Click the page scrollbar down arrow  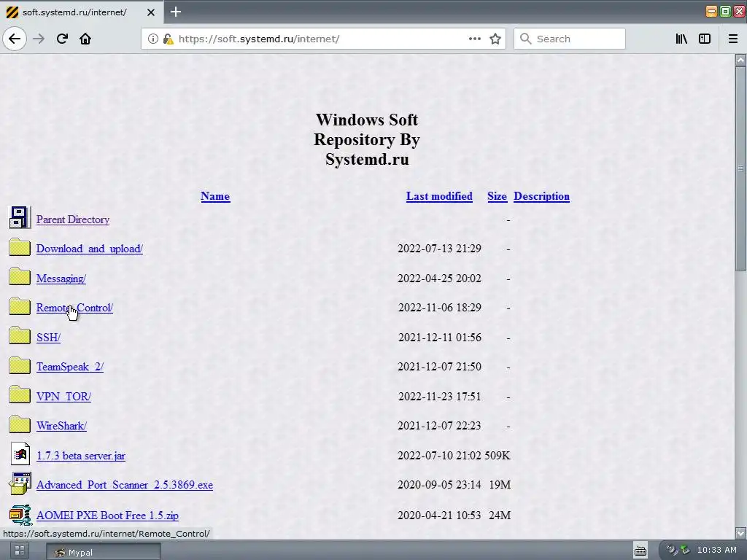tap(740, 533)
